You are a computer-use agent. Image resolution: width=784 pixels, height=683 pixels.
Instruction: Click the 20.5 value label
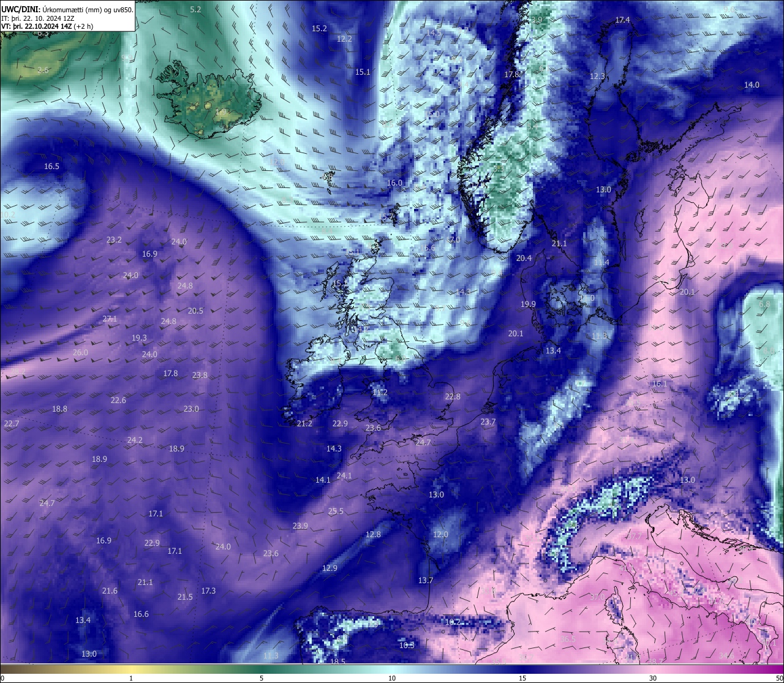pyautogui.click(x=195, y=311)
